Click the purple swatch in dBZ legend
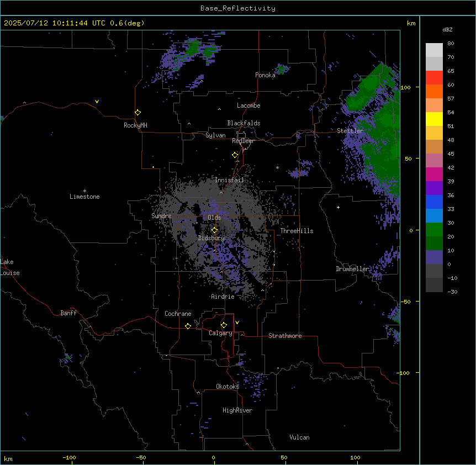The image size is (476, 465). click(434, 188)
